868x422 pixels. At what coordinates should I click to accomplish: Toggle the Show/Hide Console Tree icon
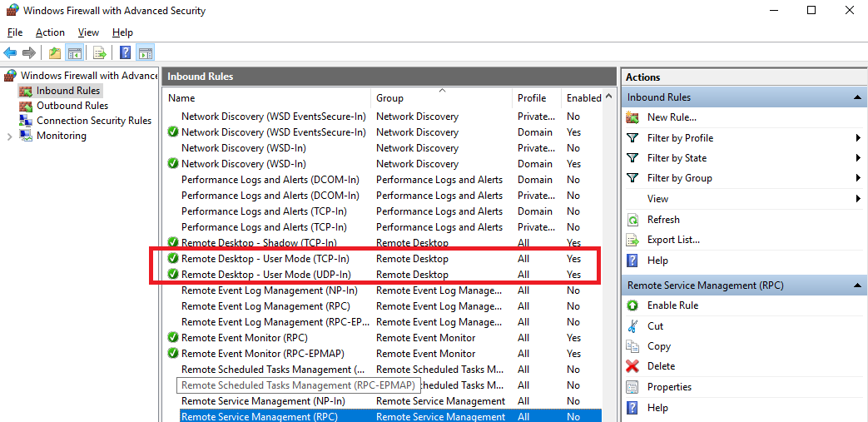[73, 53]
